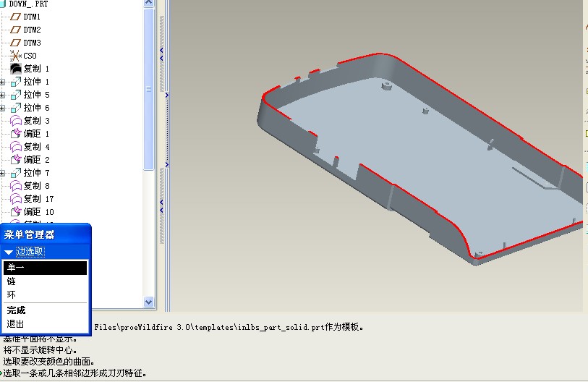
Task: Click the 复制 8 copy surface icon
Action: 15,186
